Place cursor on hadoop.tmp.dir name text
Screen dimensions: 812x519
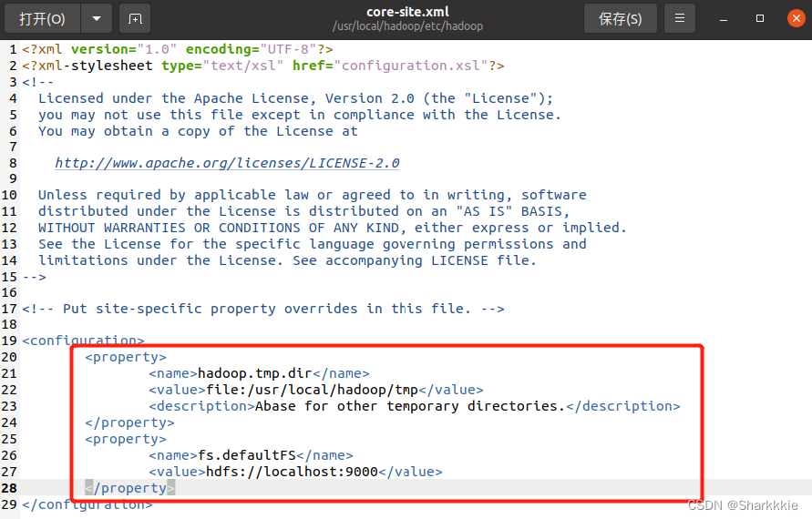[255, 373]
